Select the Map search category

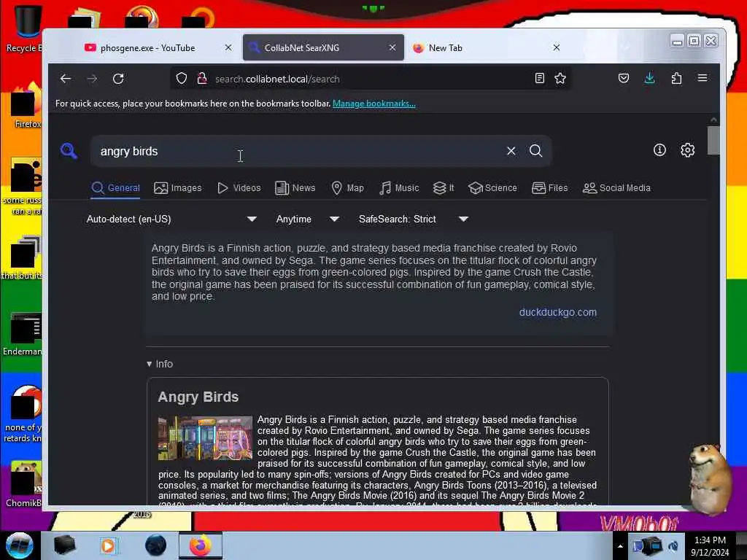point(347,188)
